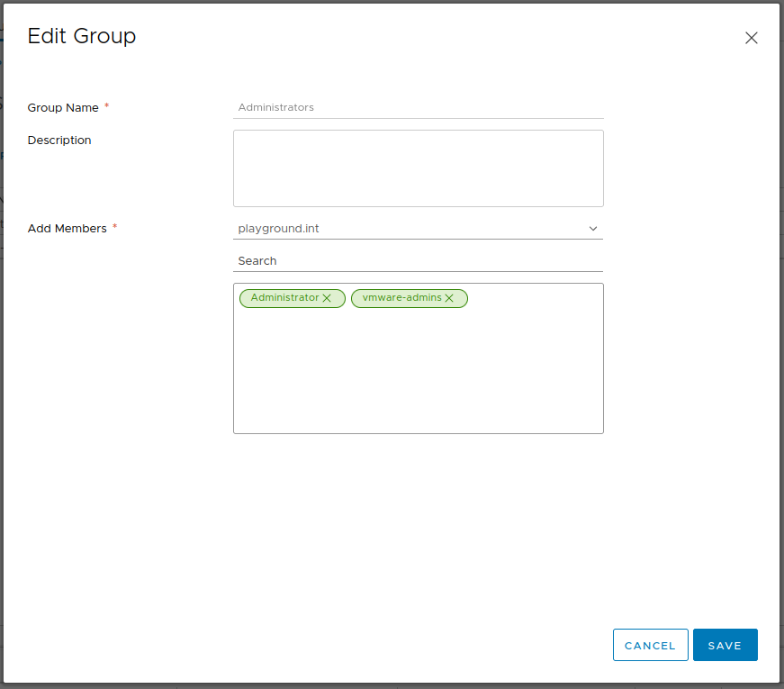Viewport: 784px width, 689px height.
Task: Click the member Search field
Action: point(418,261)
